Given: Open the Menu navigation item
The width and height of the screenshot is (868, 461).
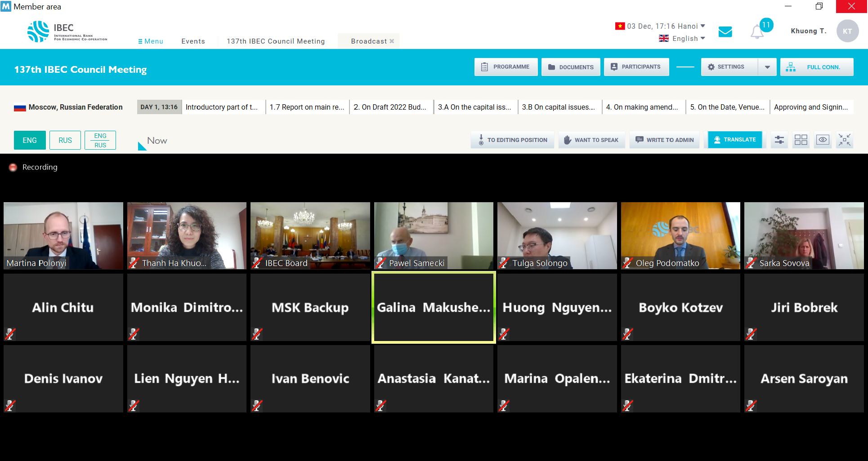Looking at the screenshot, I should (151, 41).
